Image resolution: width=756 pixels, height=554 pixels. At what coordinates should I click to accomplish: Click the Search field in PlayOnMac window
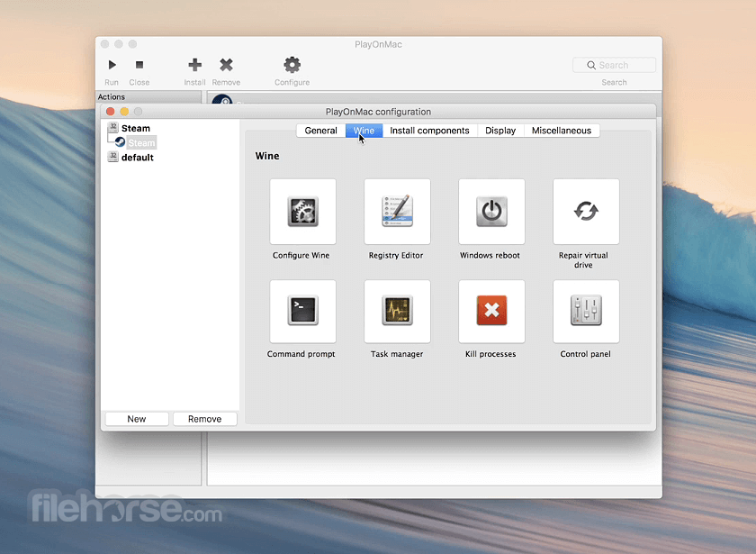614,65
